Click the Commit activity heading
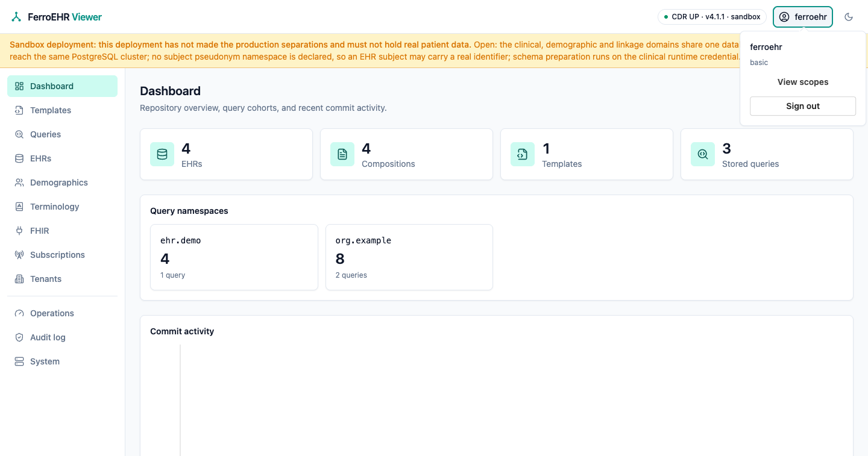This screenshot has height=456, width=868. pos(182,331)
